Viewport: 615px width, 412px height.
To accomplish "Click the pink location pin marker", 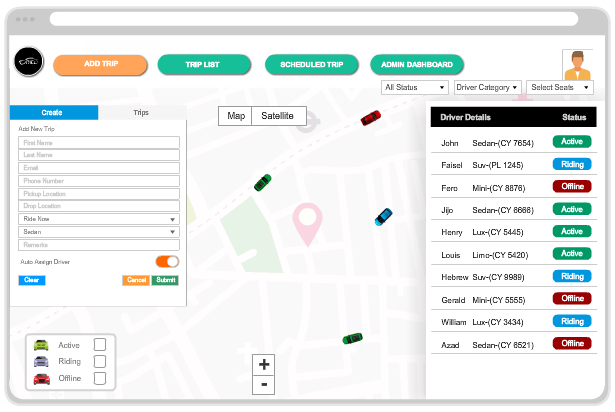I will click(308, 224).
